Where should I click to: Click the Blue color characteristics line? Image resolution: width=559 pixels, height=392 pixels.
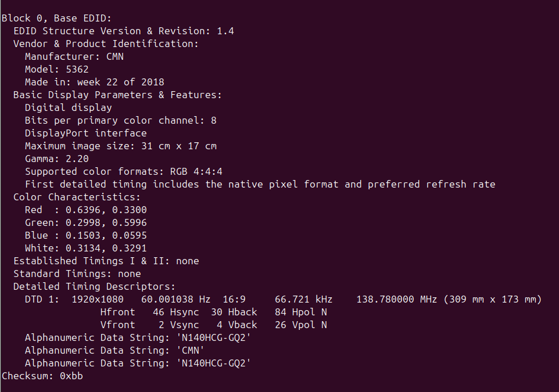85,235
